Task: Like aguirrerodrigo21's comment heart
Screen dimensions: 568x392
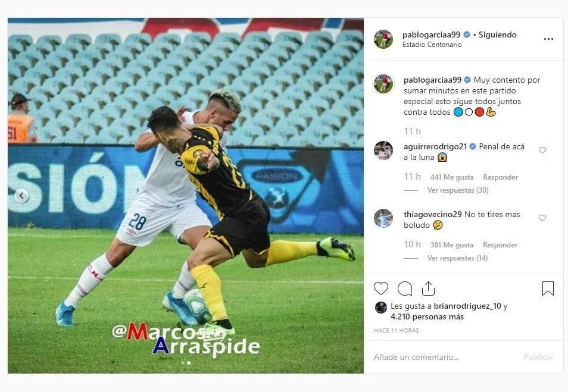Action: pyautogui.click(x=542, y=150)
